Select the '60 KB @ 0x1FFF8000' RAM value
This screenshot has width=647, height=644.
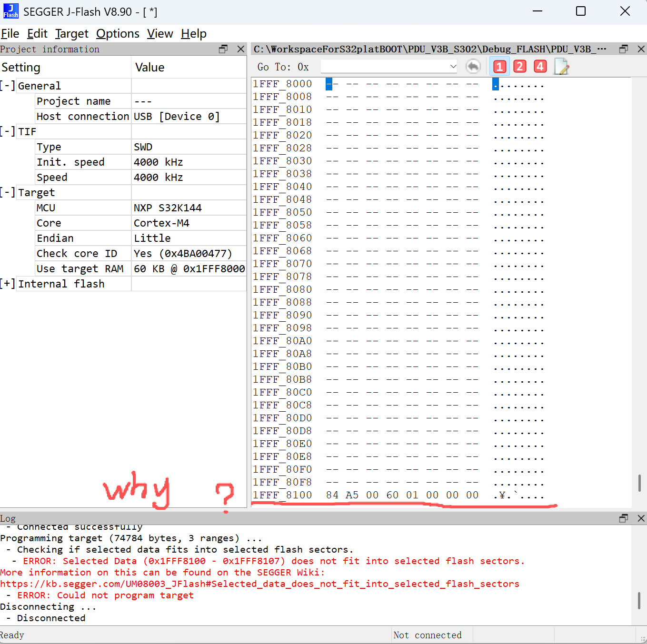[189, 269]
